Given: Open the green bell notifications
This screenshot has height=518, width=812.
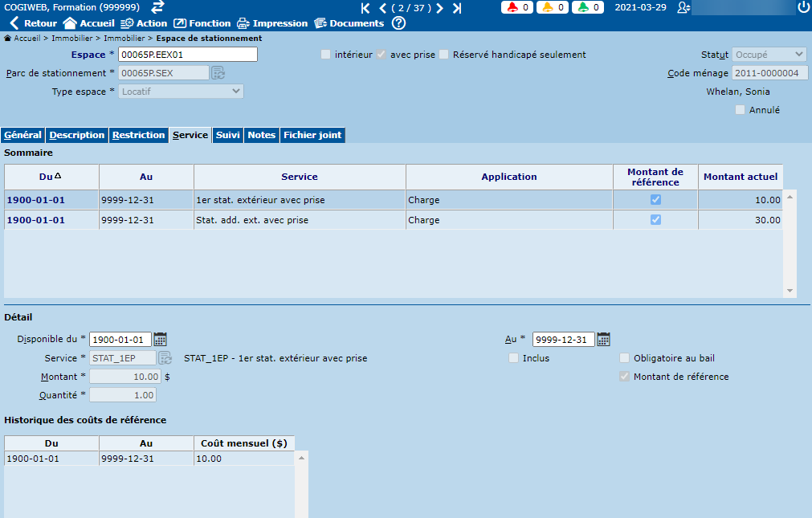Looking at the screenshot, I should [x=590, y=8].
